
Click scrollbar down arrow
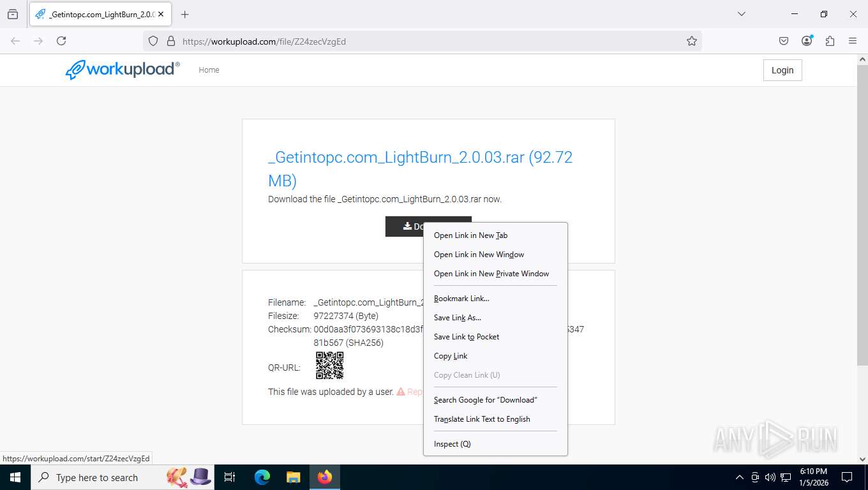(x=862, y=459)
